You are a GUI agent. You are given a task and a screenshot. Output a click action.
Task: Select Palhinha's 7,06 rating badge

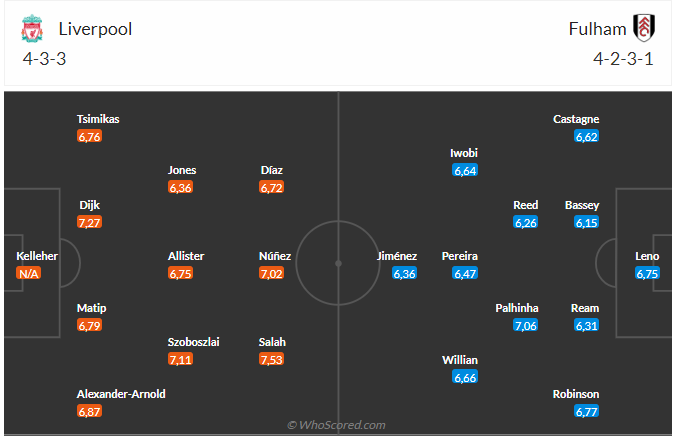525,325
